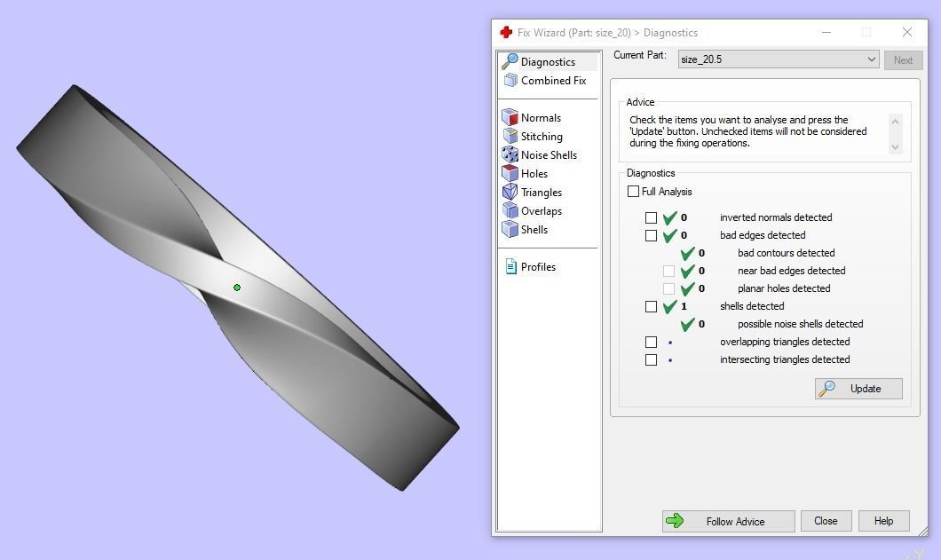Open the Holes fix icon
This screenshot has height=560, width=941.
510,173
